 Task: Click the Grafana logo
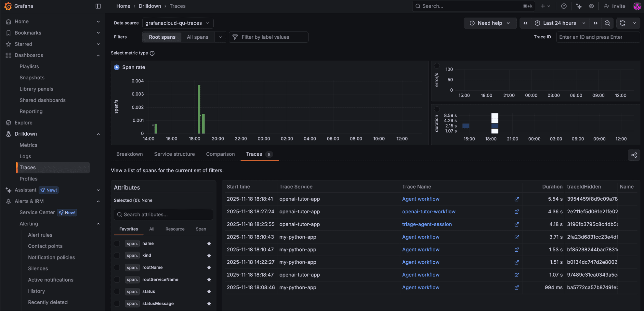[8, 6]
